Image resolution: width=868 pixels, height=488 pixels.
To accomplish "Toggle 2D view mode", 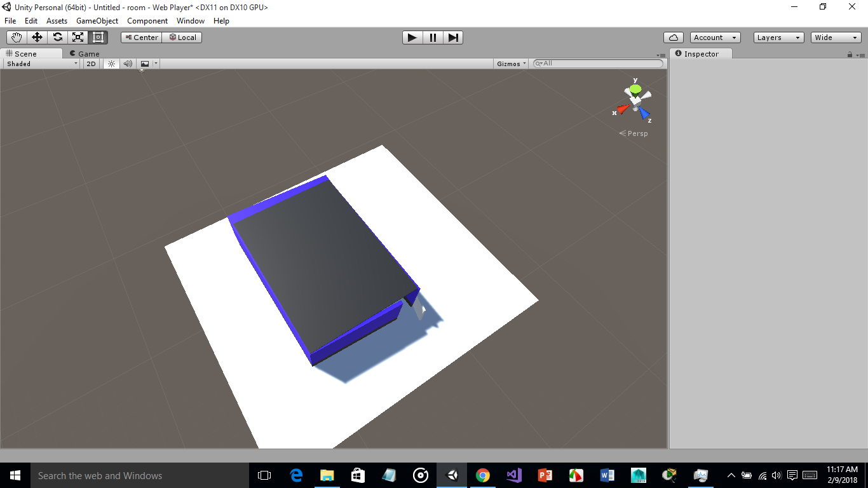I will click(91, 64).
